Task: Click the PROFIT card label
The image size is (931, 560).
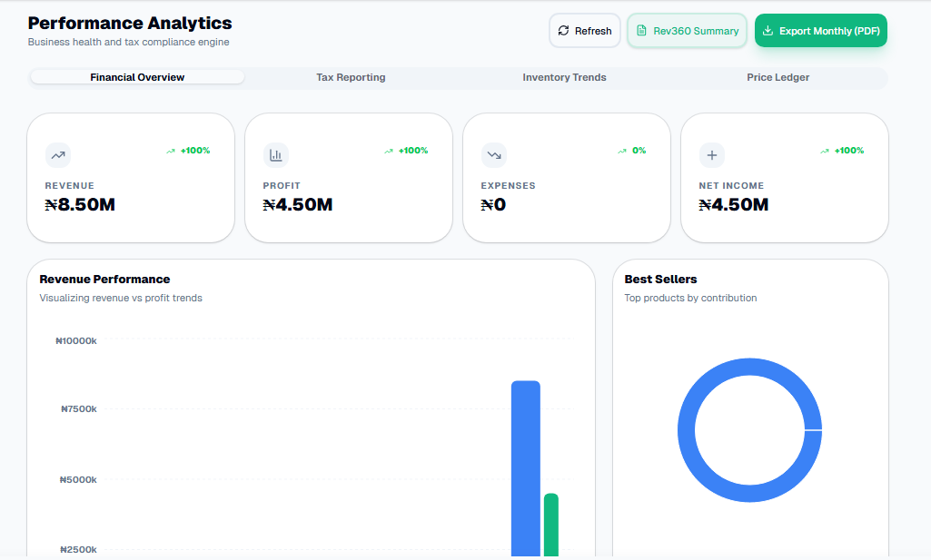Action: [282, 186]
